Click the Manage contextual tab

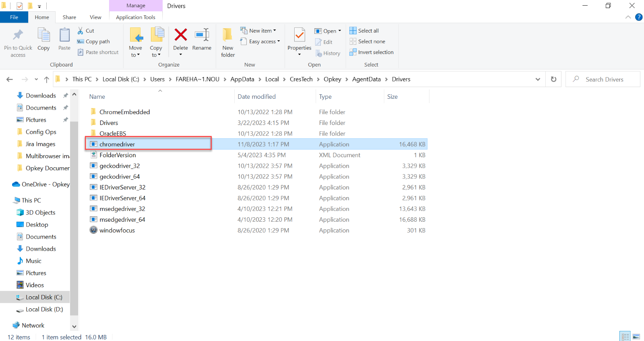136,6
